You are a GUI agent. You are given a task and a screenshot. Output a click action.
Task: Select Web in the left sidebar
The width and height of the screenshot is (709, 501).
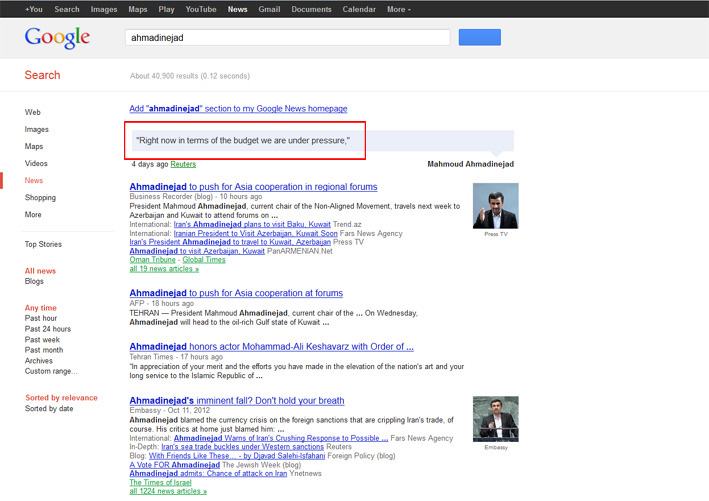pyautogui.click(x=33, y=112)
